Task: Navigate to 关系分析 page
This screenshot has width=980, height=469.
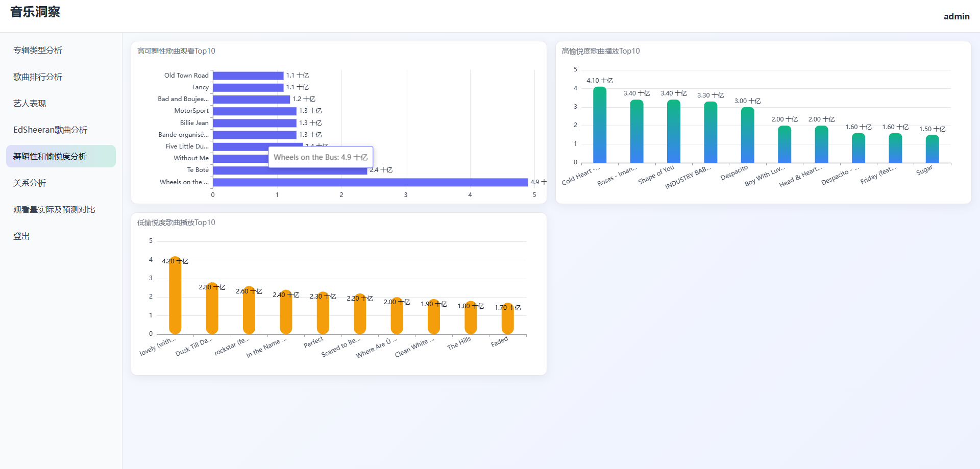Action: 30,183
